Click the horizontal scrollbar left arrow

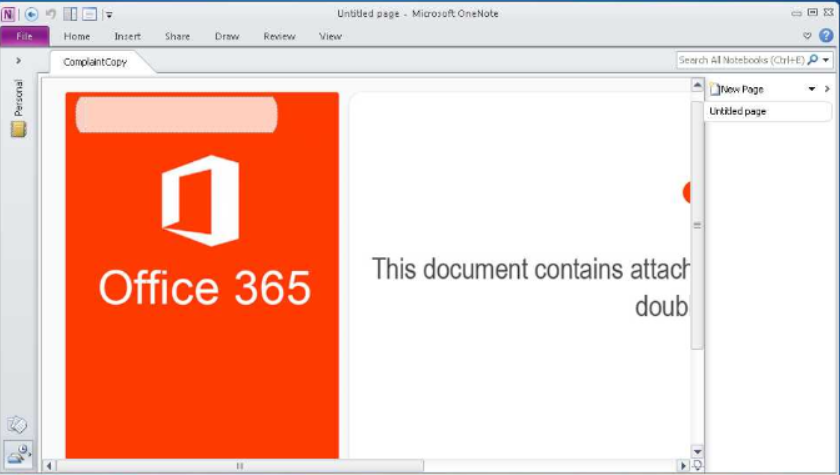(49, 466)
